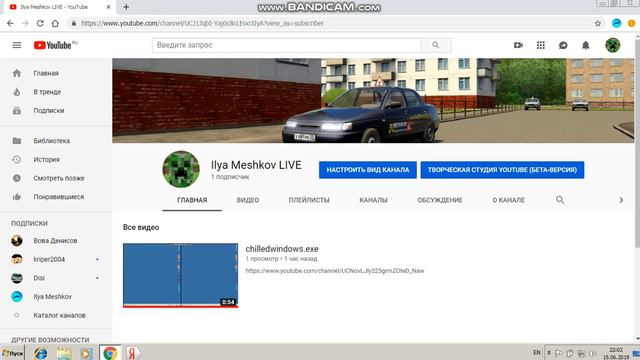Open kriper2004 channel avatar
The height and width of the screenshot is (360, 640).
click(17, 259)
